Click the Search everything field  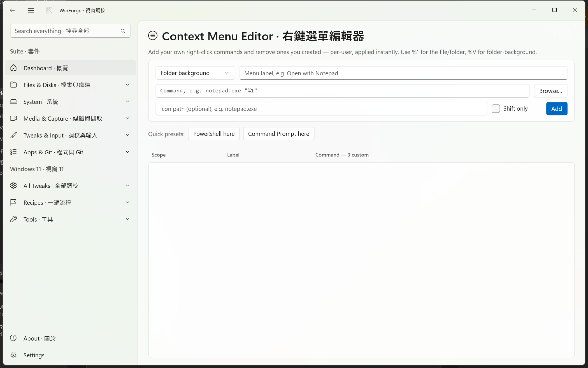(x=70, y=31)
